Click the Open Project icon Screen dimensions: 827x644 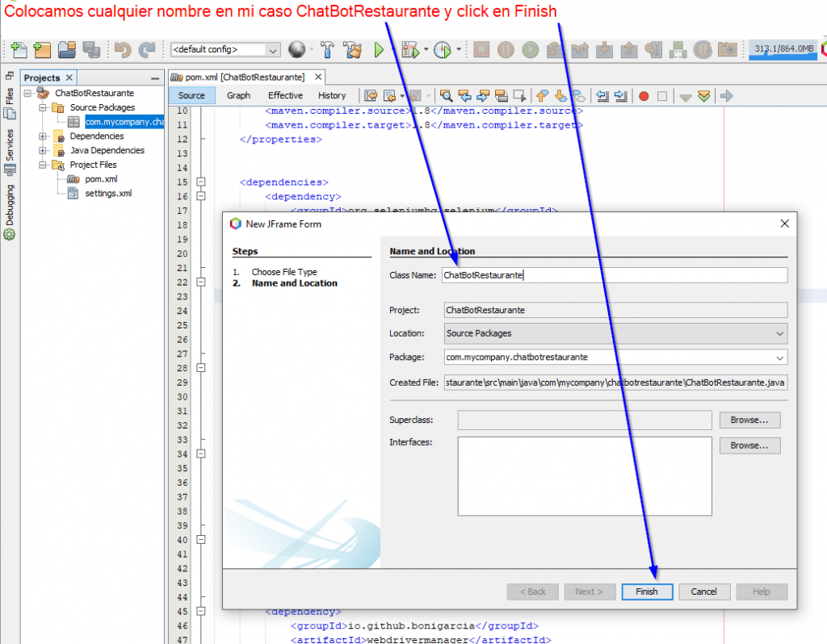(x=67, y=50)
